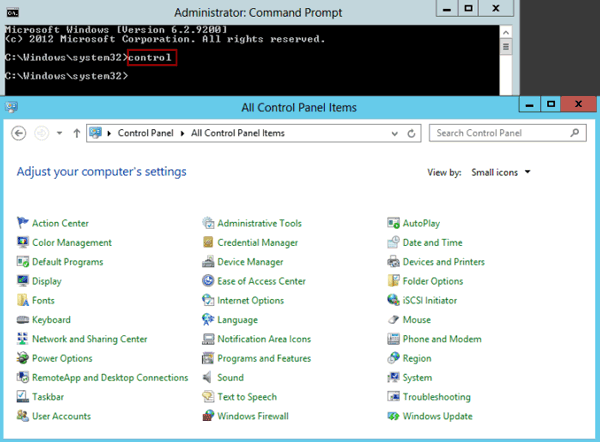Click the Mouse icon

pos(393,320)
